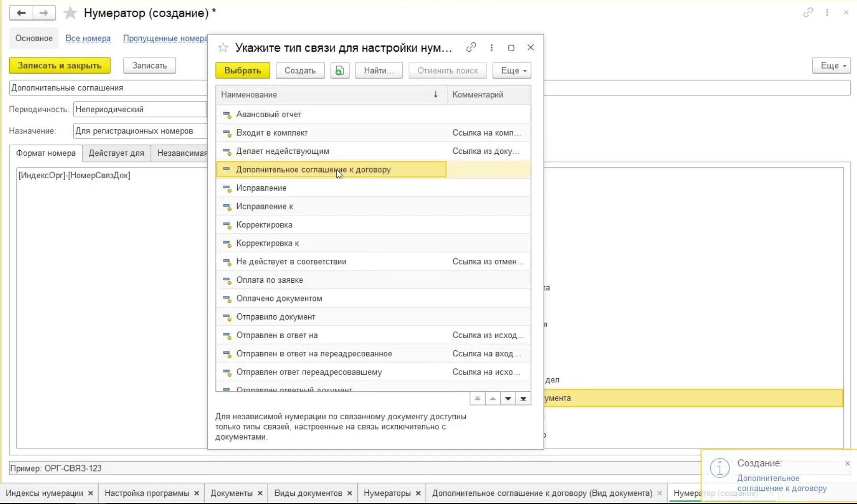This screenshot has width=857, height=504.
Task: Click the create-by-copying icon button
Action: click(340, 71)
